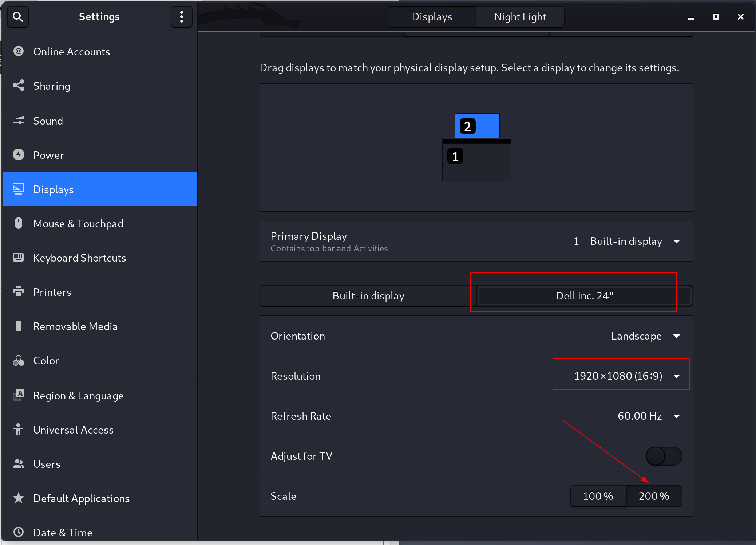Click the Universal Access figure icon
The image size is (756, 545).
19,430
